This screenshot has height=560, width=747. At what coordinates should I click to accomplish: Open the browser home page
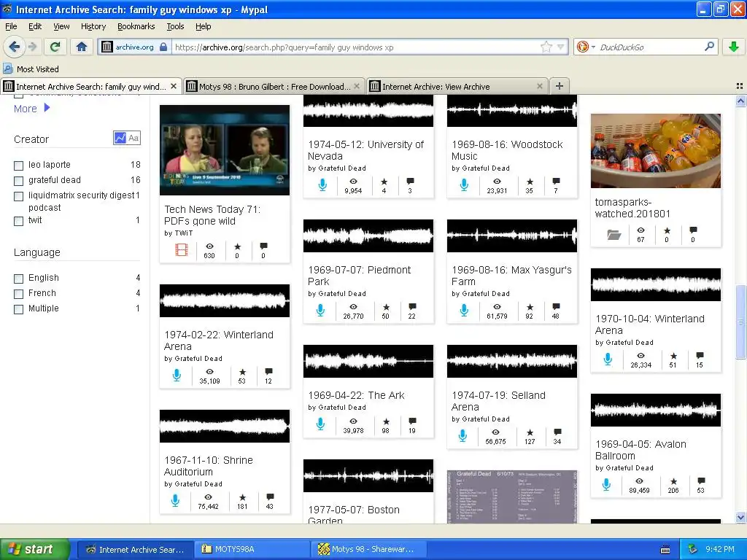click(x=82, y=47)
